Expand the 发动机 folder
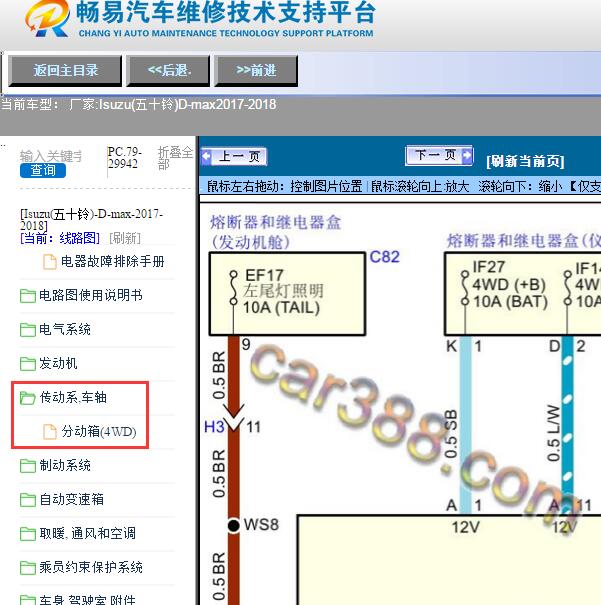The image size is (601, 605). [x=58, y=363]
